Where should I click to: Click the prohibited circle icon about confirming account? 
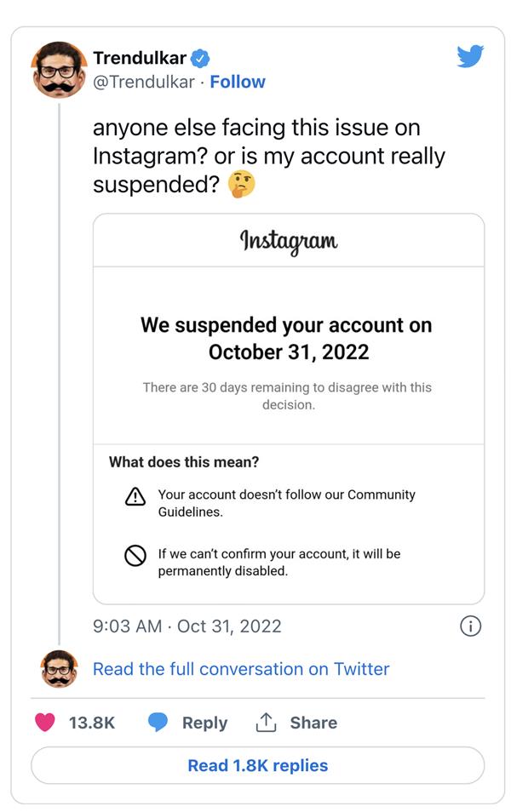click(x=135, y=554)
